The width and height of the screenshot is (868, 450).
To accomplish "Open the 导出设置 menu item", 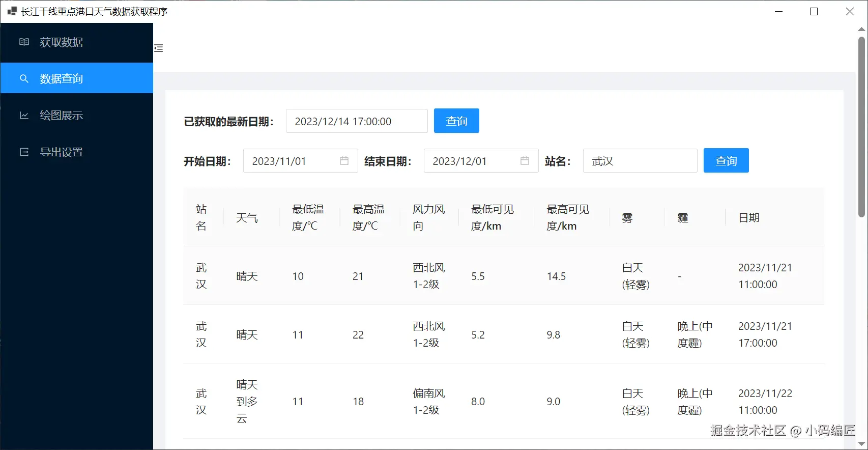I will tap(77, 152).
